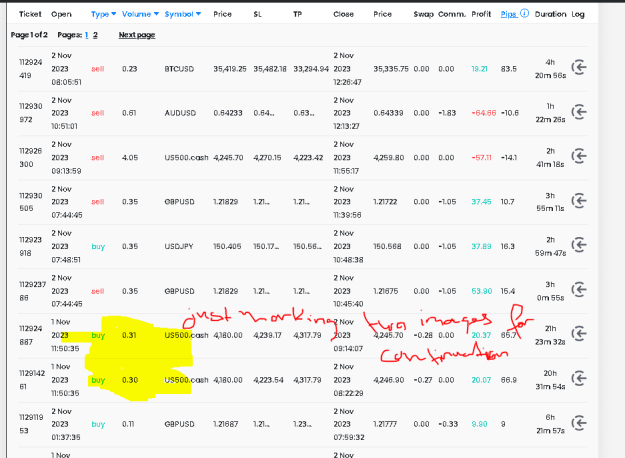Select AUDUSD symbol cell

point(180,113)
